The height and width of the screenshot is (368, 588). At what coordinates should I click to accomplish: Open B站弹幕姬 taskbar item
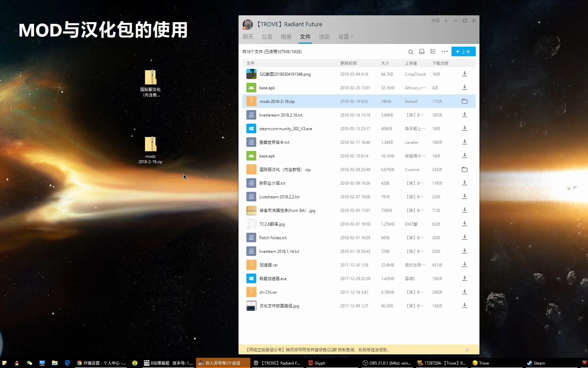click(x=169, y=363)
